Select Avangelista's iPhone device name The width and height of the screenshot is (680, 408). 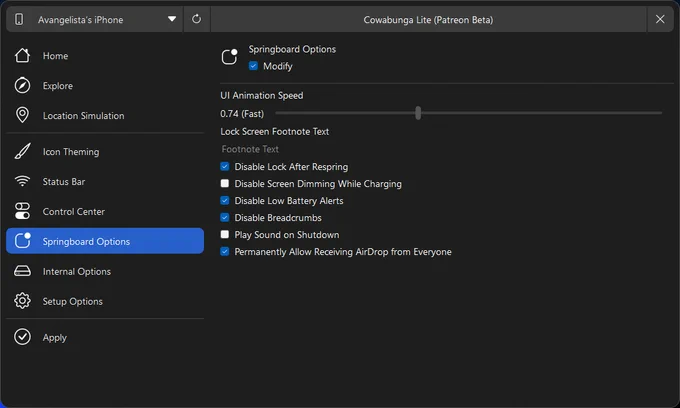(80, 20)
